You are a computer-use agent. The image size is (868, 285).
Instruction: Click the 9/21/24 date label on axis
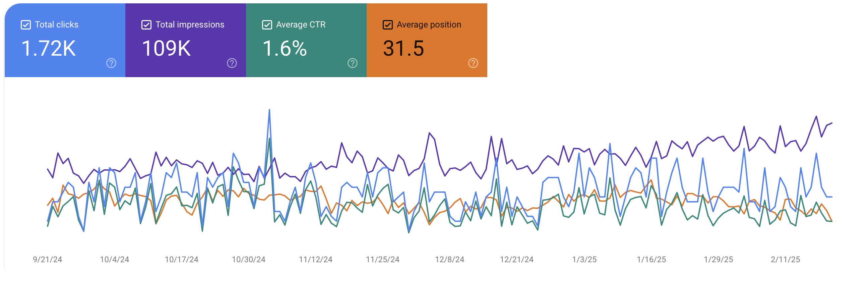(x=48, y=260)
